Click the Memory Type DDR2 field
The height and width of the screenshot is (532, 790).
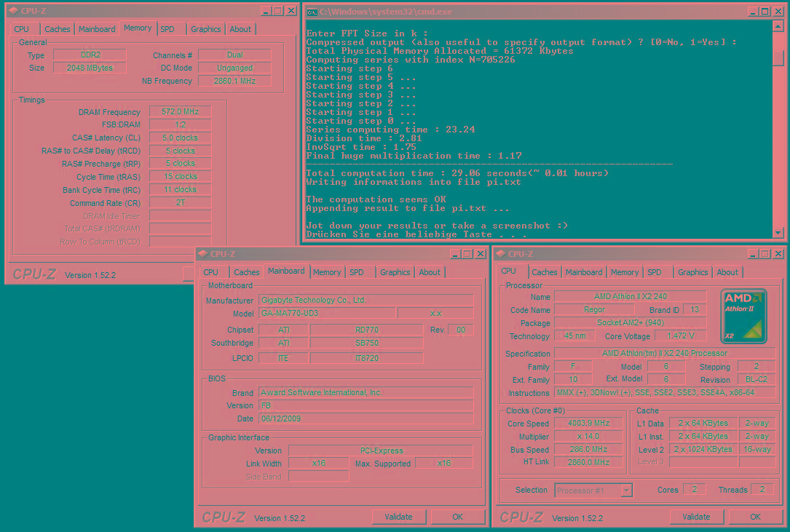point(90,55)
